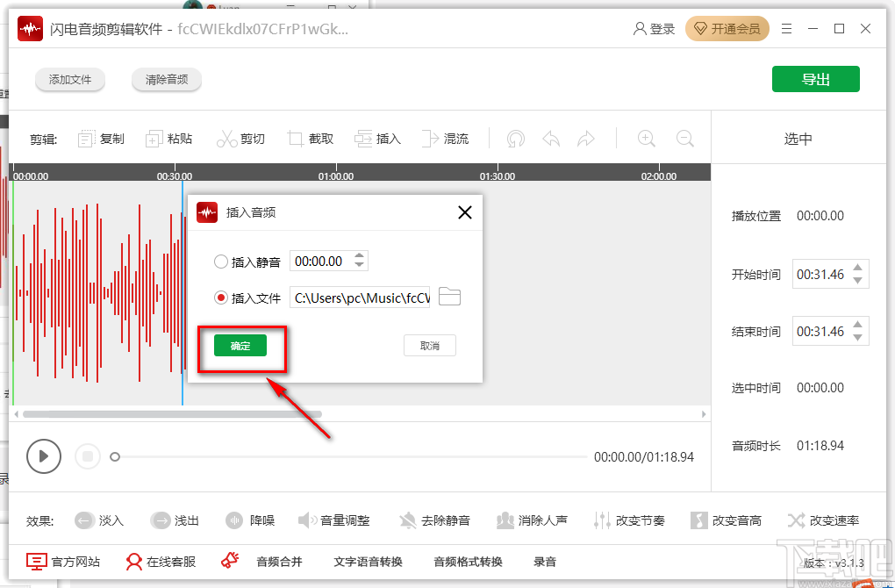Zoom in on the waveform with the magnifier

[x=646, y=139]
